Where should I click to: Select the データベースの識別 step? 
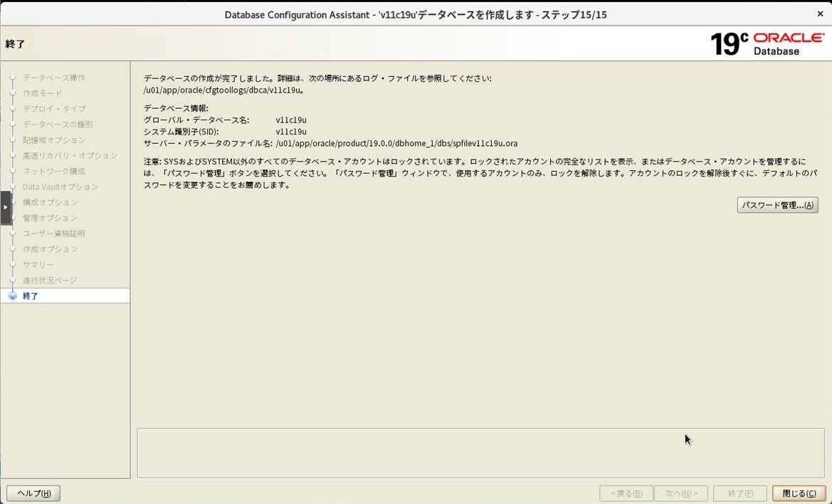58,125
